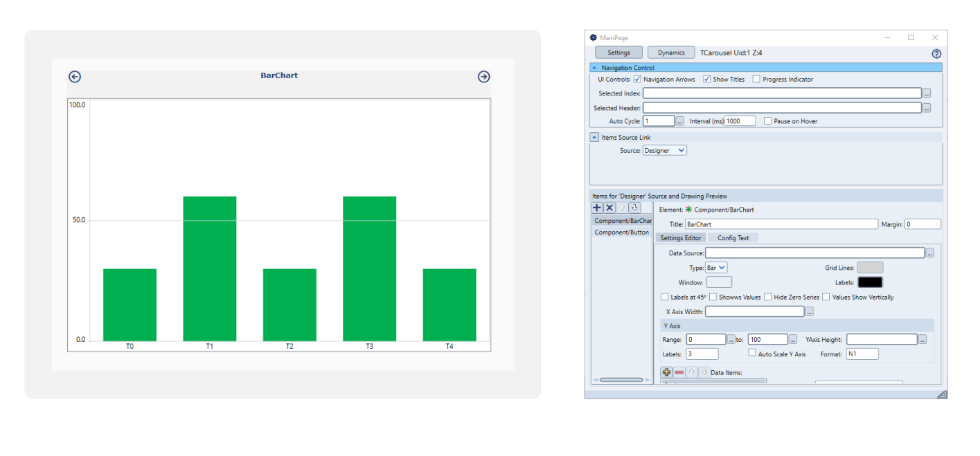This screenshot has width=980, height=456.
Task: Enable the Progress Indicator checkbox
Action: [x=756, y=80]
